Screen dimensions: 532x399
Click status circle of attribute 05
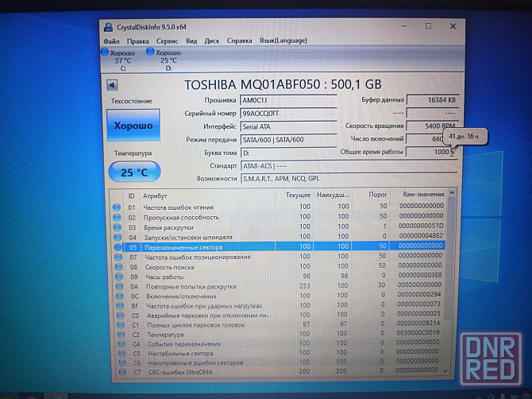click(118, 247)
